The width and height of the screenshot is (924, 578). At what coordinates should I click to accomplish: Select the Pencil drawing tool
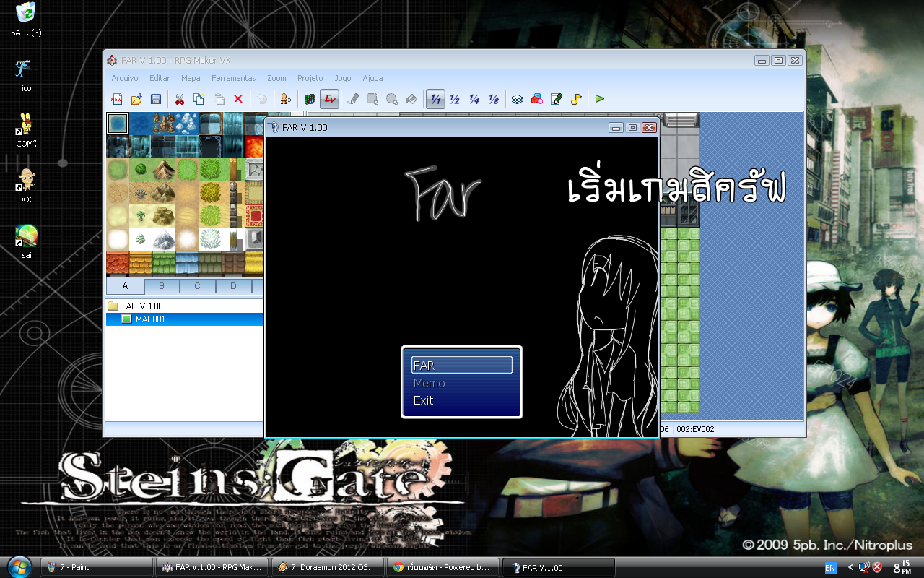pyautogui.click(x=353, y=99)
